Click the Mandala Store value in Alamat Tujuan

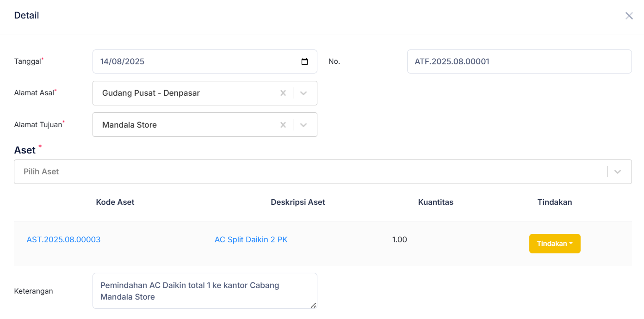[x=130, y=125]
